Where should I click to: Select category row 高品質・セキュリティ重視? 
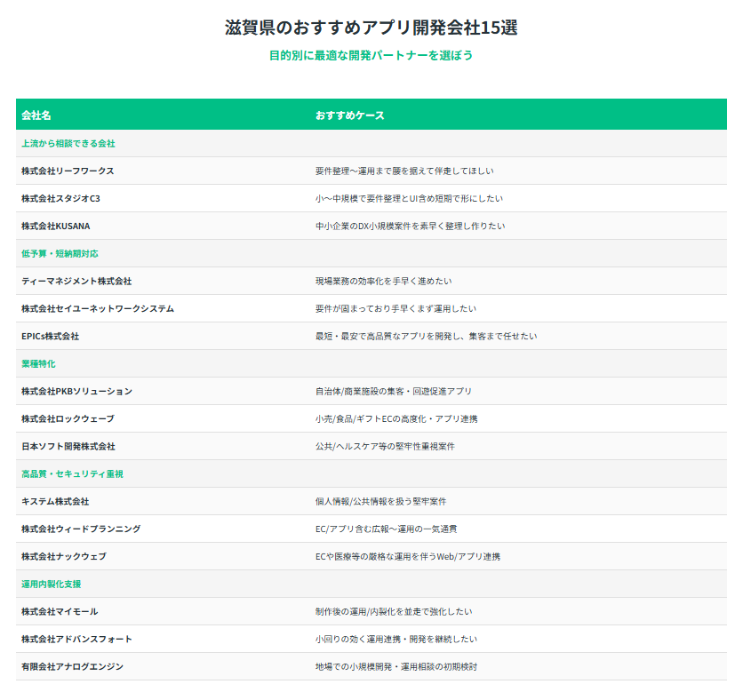click(371, 473)
